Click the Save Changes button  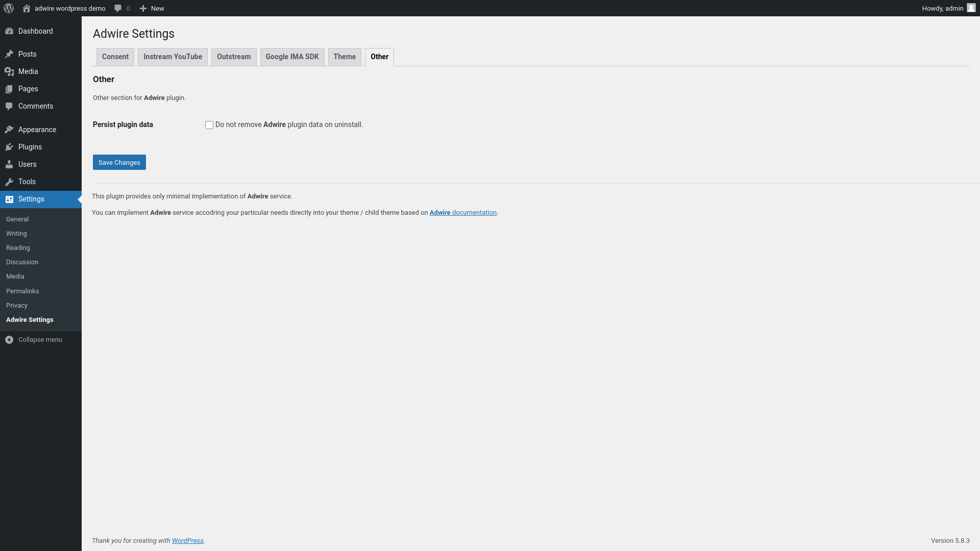click(x=119, y=162)
